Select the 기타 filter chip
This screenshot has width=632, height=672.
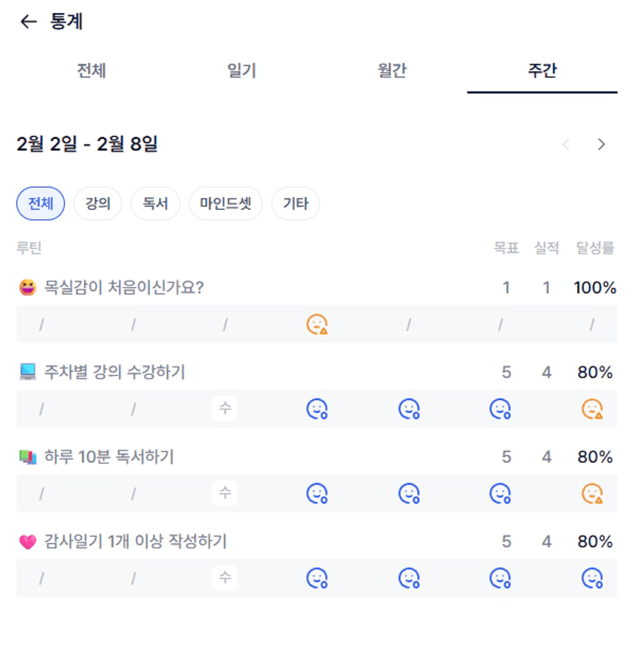(x=296, y=204)
